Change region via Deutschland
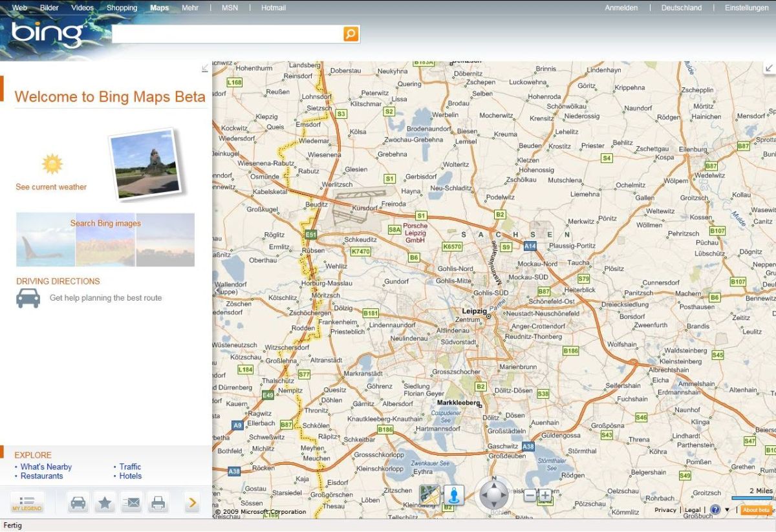The height and width of the screenshot is (532, 776). pyautogui.click(x=682, y=8)
